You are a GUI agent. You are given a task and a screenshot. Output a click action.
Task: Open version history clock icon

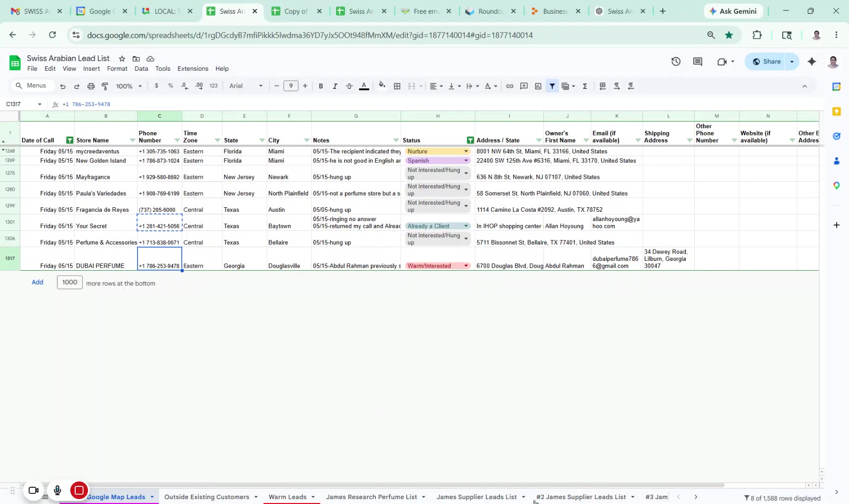[x=676, y=61]
